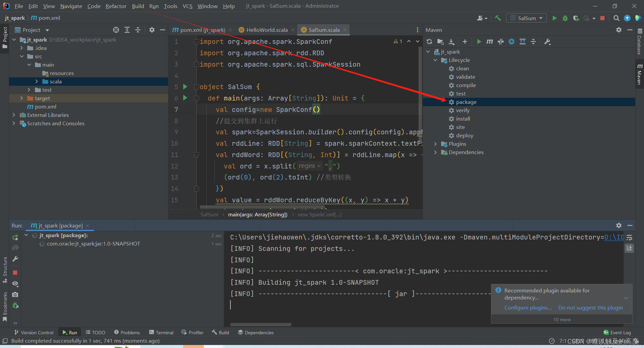The width and height of the screenshot is (644, 348).
Task: Open Event Log button
Action: [x=617, y=332]
